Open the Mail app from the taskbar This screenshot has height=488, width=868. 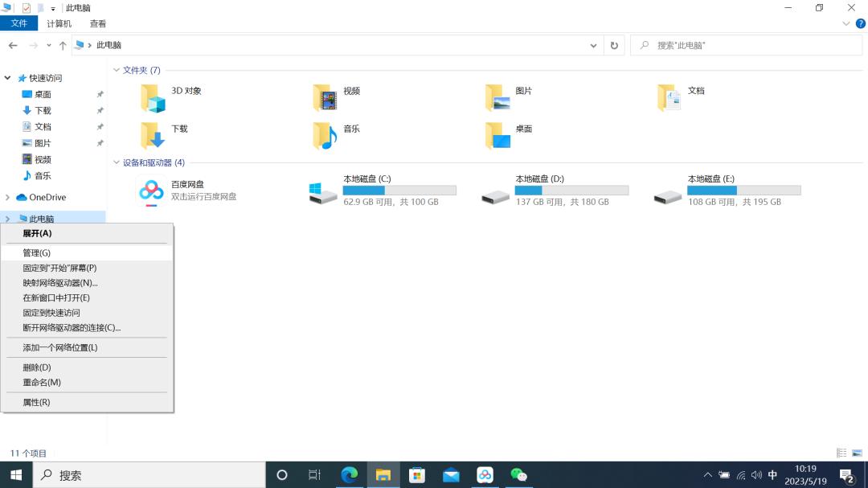pyautogui.click(x=451, y=474)
